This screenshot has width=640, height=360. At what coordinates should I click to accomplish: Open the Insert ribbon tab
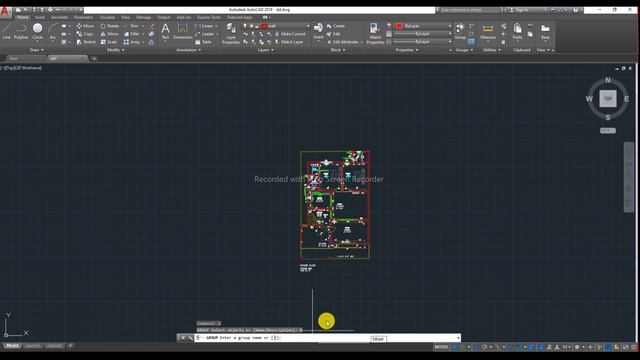(40, 18)
